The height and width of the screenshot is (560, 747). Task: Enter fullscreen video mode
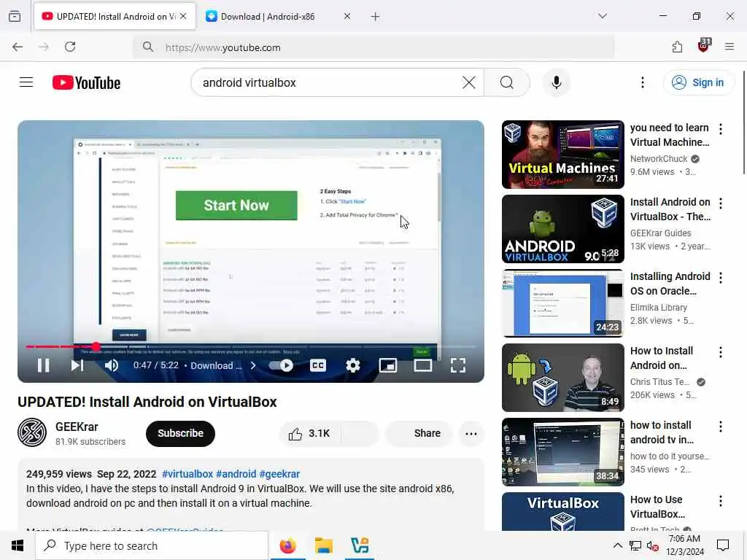458,366
